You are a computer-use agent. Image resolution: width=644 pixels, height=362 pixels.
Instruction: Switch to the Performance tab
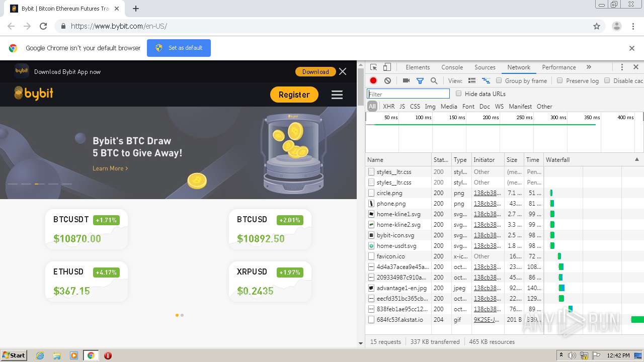pyautogui.click(x=559, y=67)
